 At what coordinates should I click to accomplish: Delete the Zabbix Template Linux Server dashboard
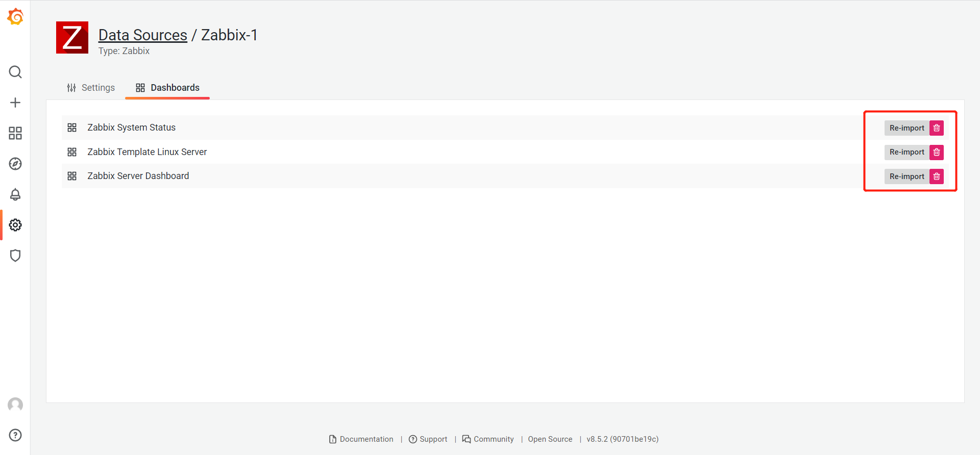(x=937, y=152)
